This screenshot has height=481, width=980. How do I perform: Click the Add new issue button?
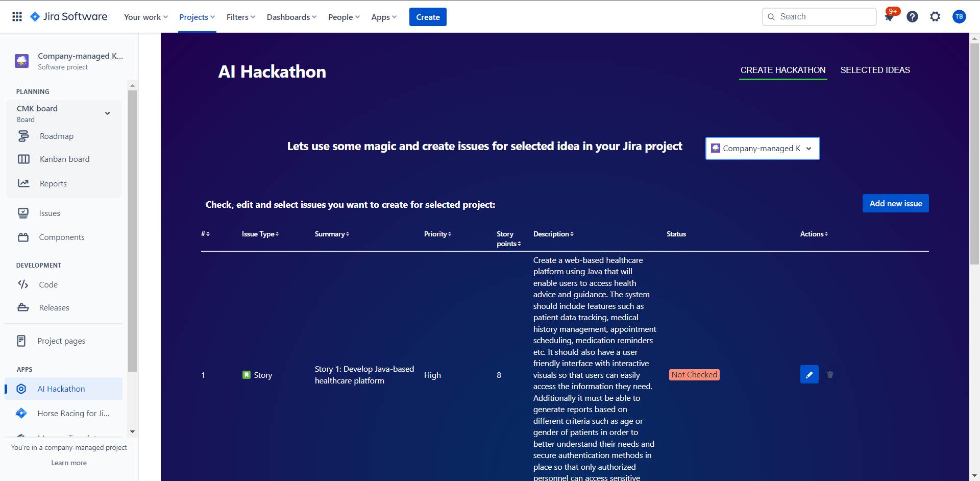(x=896, y=203)
